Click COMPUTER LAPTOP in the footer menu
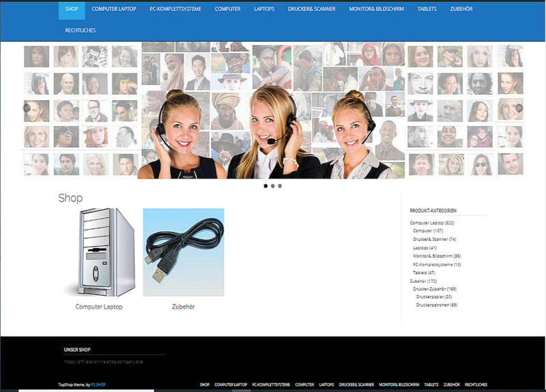This screenshot has width=546, height=392. [231, 385]
